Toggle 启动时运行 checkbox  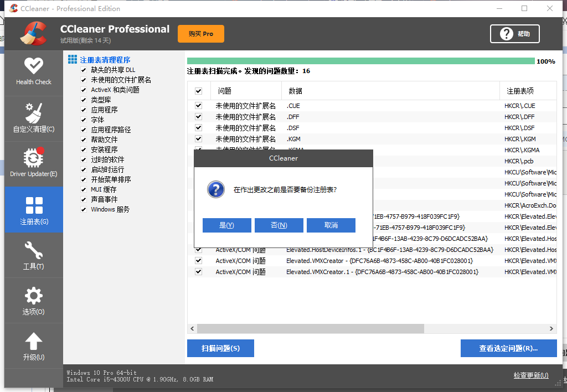pyautogui.click(x=84, y=169)
